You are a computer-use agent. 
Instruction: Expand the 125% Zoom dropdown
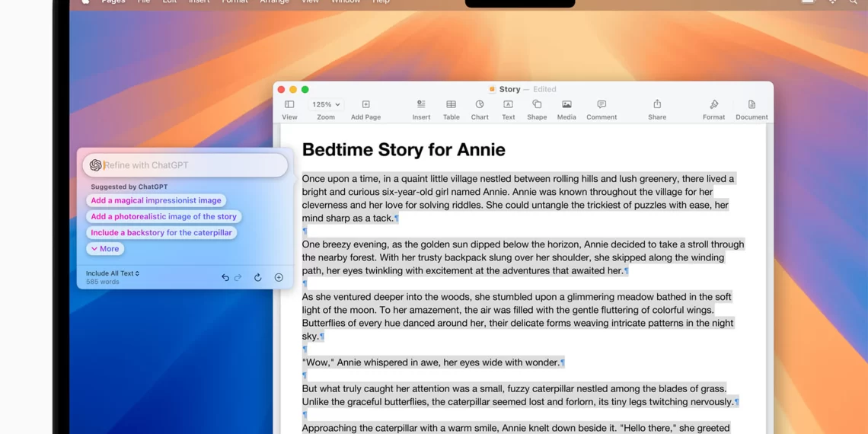326,105
